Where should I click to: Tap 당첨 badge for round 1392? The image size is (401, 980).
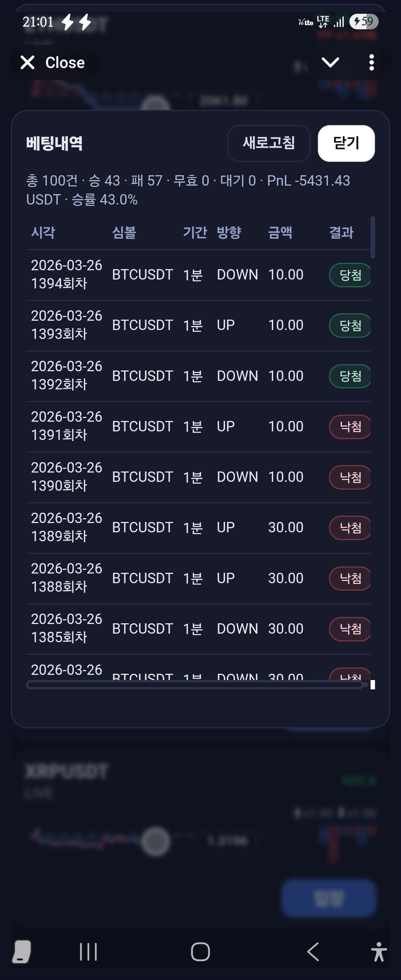click(x=350, y=376)
